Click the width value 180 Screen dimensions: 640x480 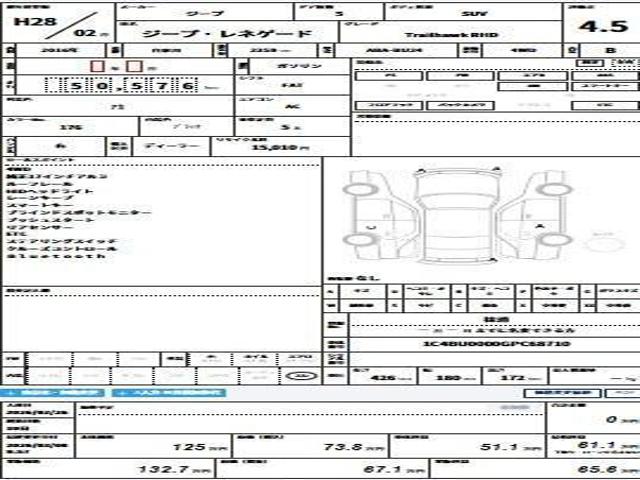(449, 378)
